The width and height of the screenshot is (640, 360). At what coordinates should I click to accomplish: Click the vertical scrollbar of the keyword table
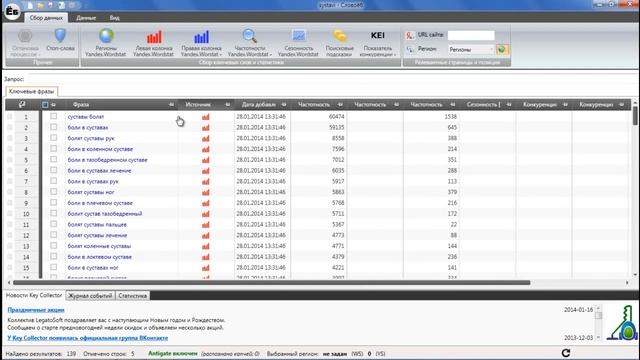tap(635, 116)
